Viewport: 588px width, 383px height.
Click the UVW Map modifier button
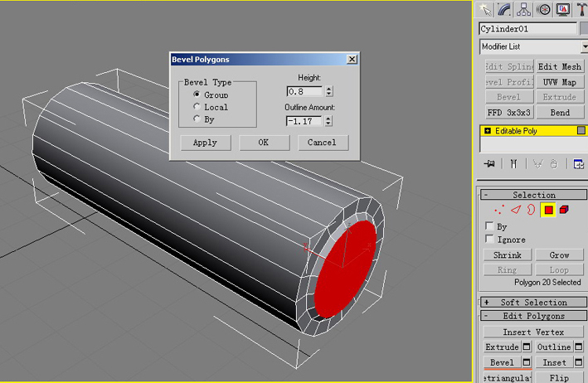tap(560, 82)
